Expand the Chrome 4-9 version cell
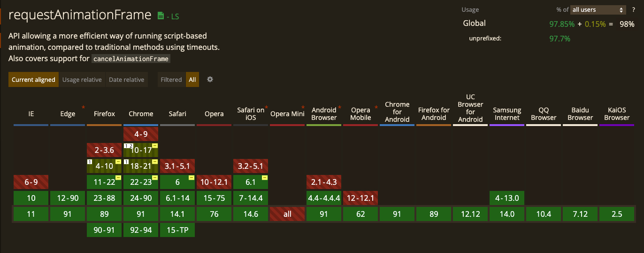Screen dimensions: 644x253 coord(141,134)
